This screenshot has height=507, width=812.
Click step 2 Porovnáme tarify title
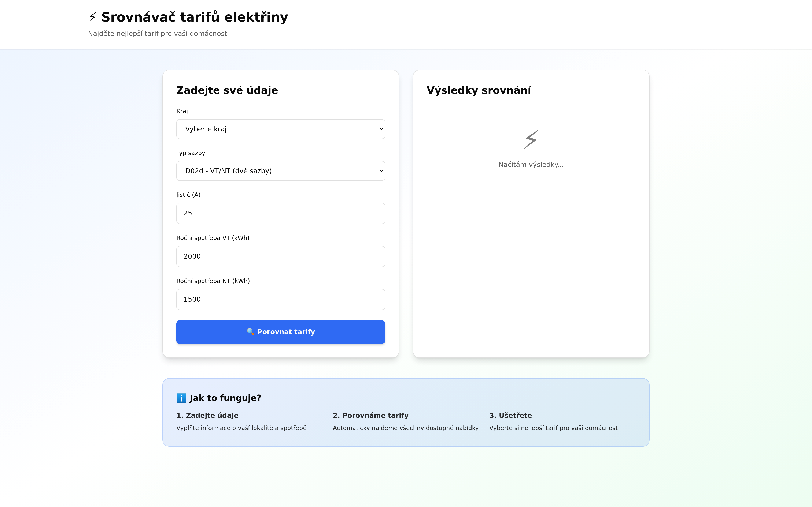point(370,416)
